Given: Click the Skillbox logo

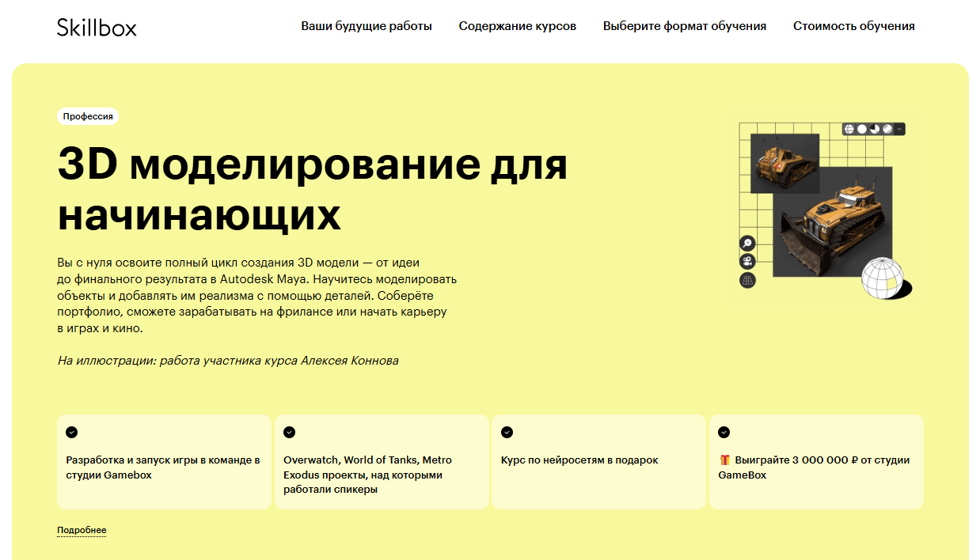Looking at the screenshot, I should [x=97, y=27].
